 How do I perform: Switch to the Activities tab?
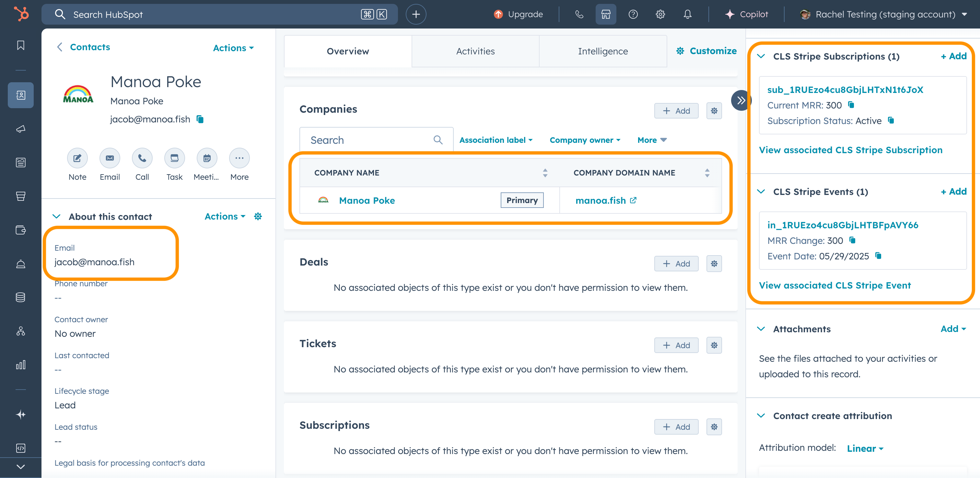click(x=475, y=51)
